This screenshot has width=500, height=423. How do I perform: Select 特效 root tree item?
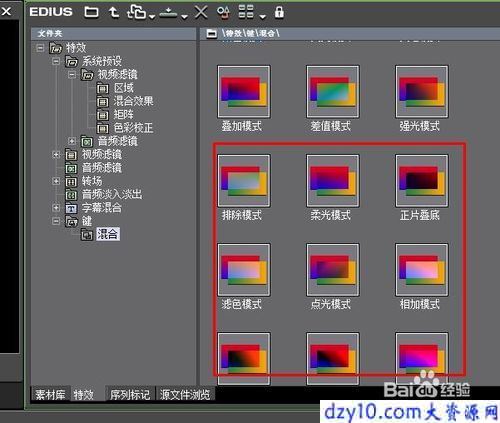(x=76, y=48)
